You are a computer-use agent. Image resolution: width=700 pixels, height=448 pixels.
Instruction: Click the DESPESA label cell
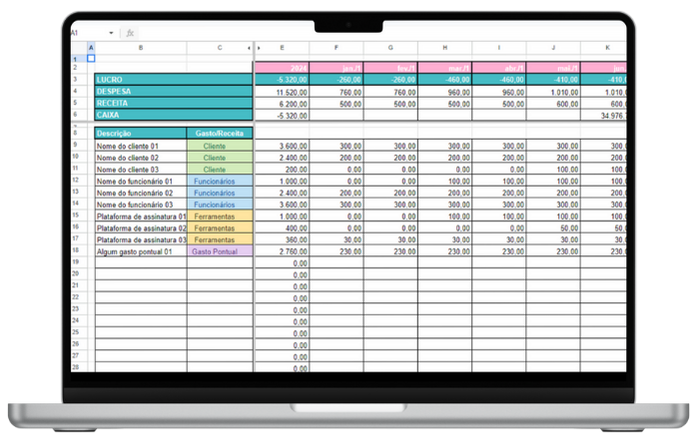tap(174, 91)
